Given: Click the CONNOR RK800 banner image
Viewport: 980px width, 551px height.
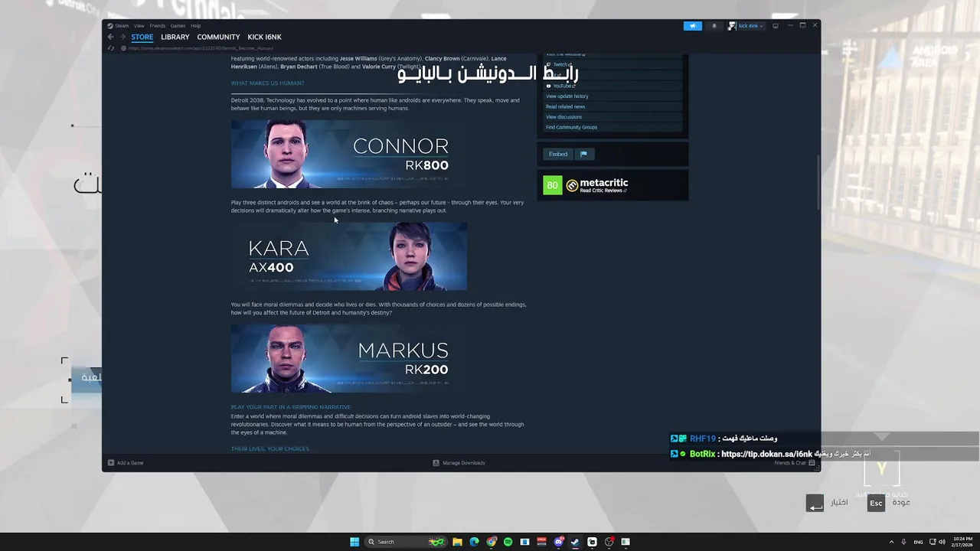Looking at the screenshot, I should coord(348,155).
